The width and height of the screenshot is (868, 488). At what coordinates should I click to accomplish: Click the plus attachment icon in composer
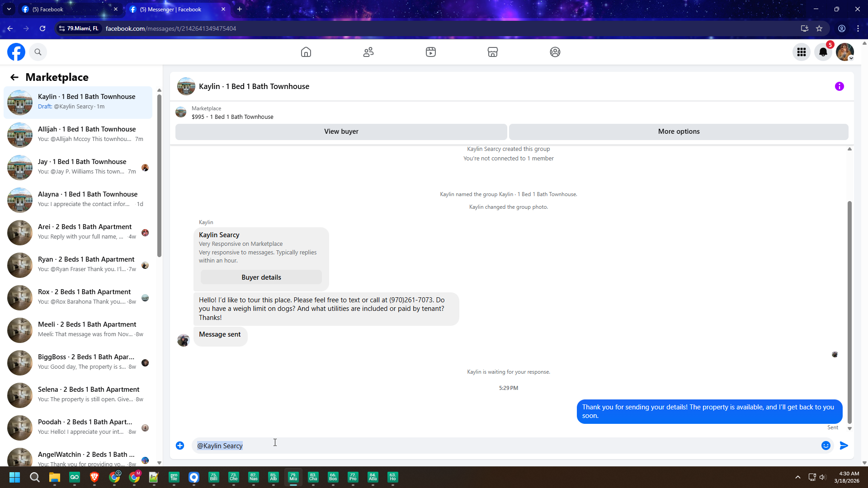(180, 446)
